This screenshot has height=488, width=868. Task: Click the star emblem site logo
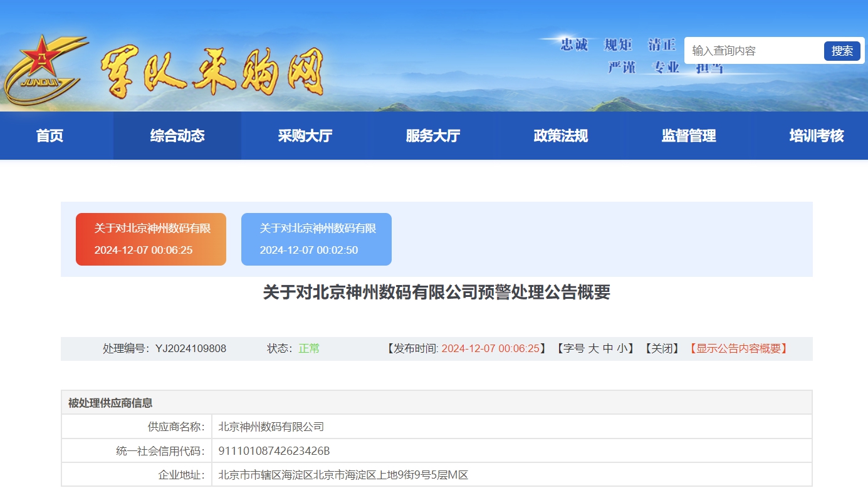click(44, 70)
